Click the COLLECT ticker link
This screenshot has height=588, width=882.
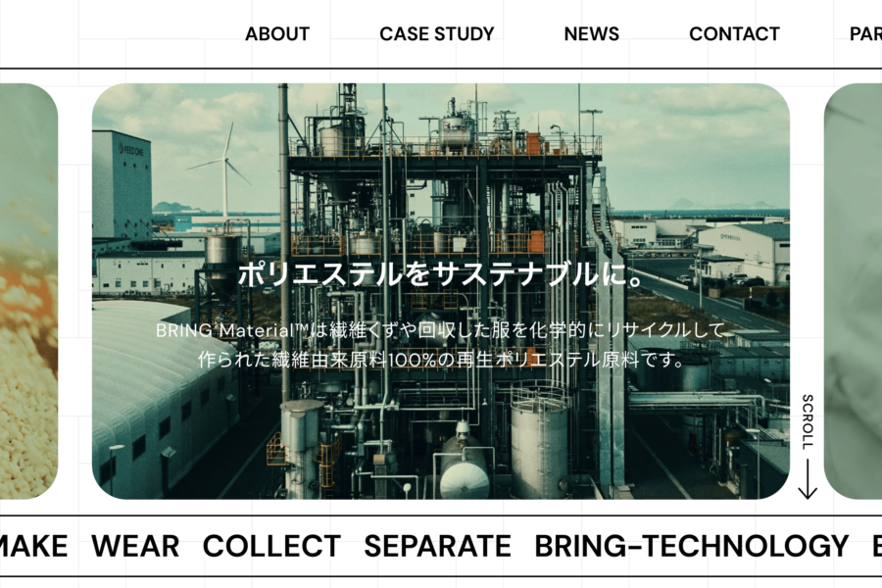(271, 546)
